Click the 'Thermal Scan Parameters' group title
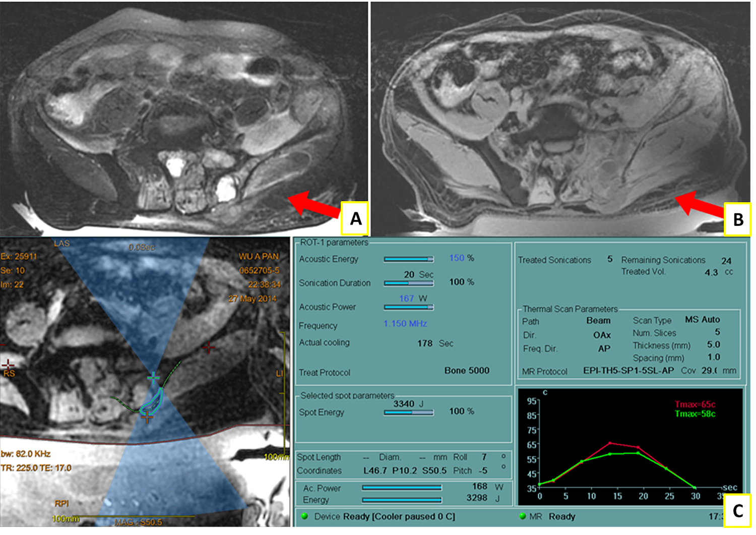The height and width of the screenshot is (535, 756). tap(570, 309)
